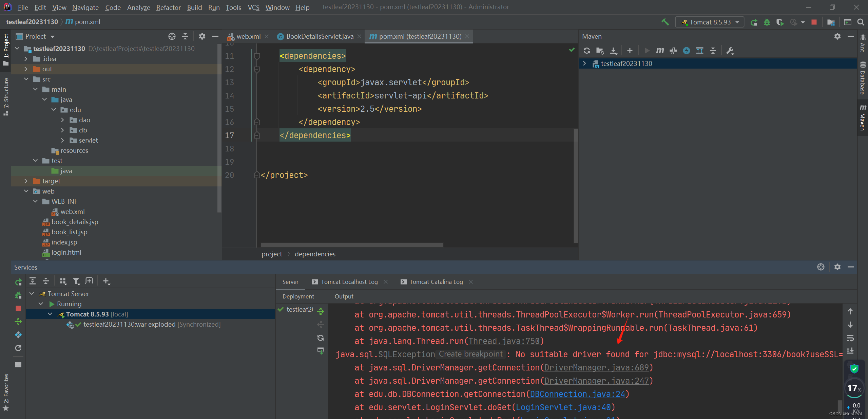868x419 pixels.
Task: Follow the LoginServlet.java:40 link
Action: point(563,407)
